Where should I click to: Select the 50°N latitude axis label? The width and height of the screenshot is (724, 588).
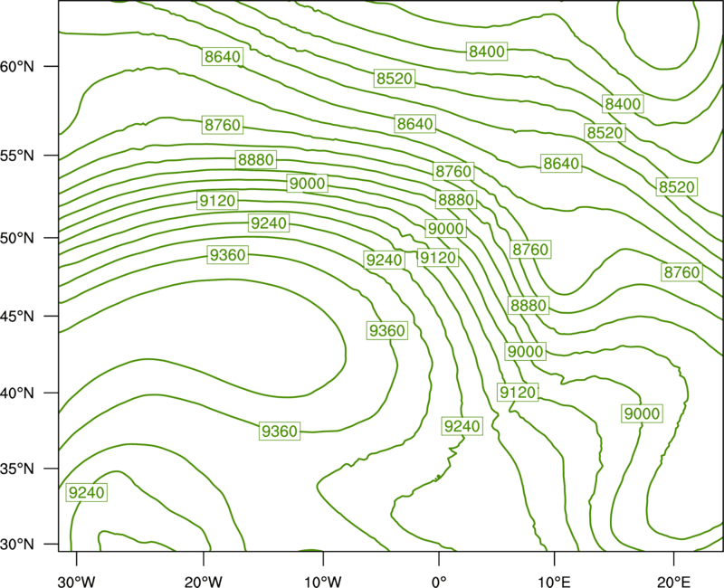click(x=17, y=238)
